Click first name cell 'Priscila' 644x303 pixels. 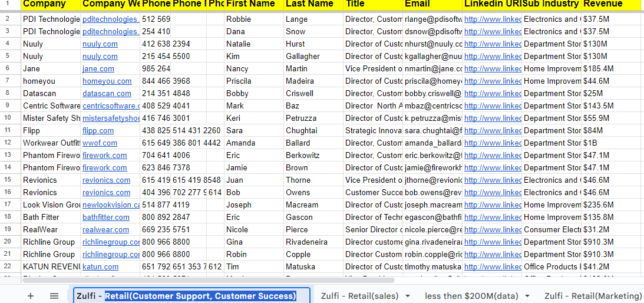[x=254, y=81]
